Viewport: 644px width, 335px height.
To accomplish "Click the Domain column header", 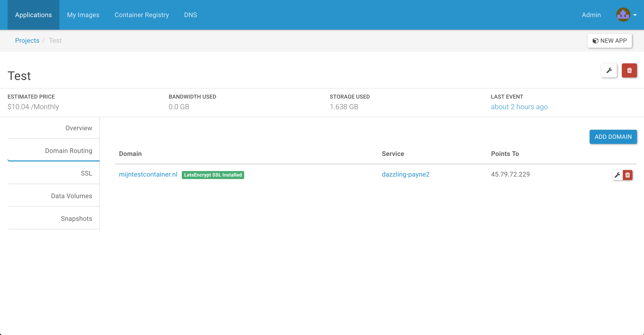I will pos(130,154).
